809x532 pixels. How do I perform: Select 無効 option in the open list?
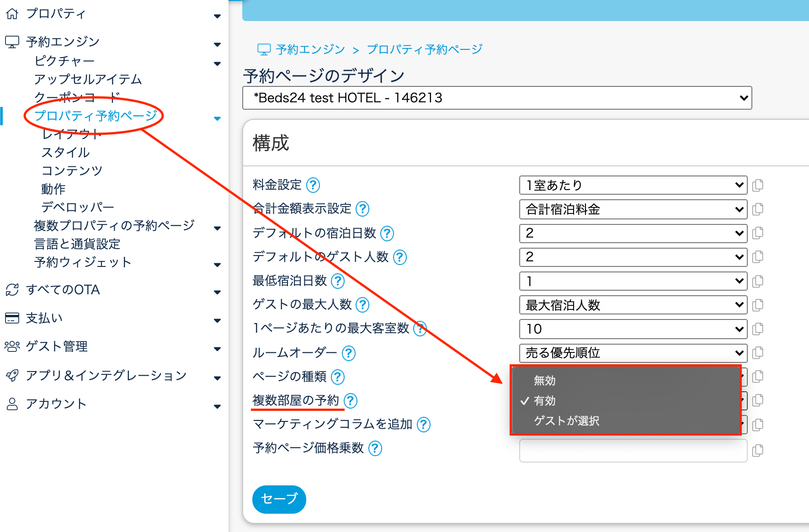coord(544,380)
